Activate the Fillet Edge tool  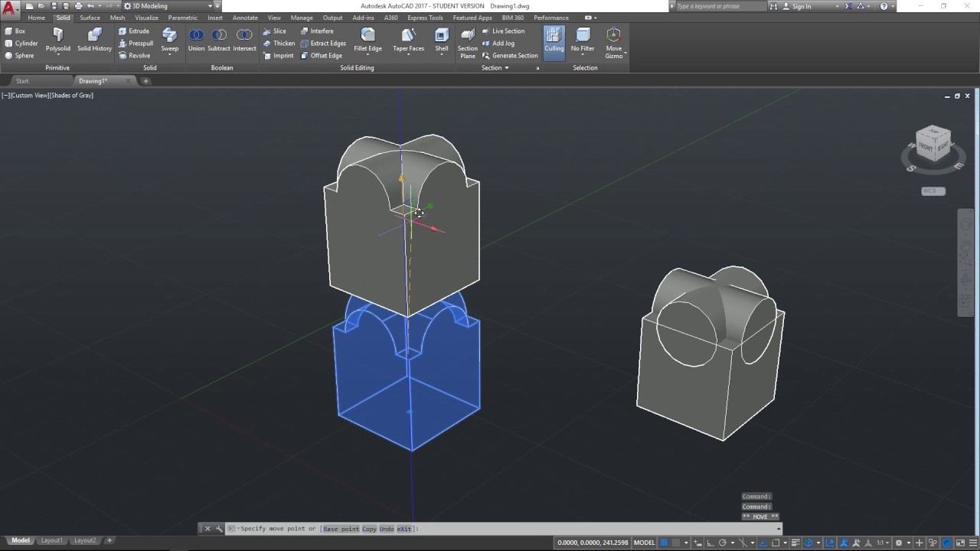[367, 40]
